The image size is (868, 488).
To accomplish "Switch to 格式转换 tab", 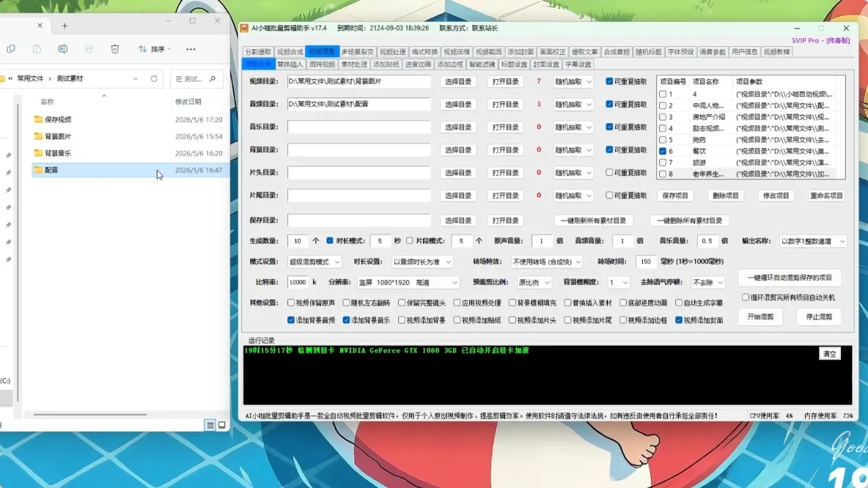I will click(424, 52).
